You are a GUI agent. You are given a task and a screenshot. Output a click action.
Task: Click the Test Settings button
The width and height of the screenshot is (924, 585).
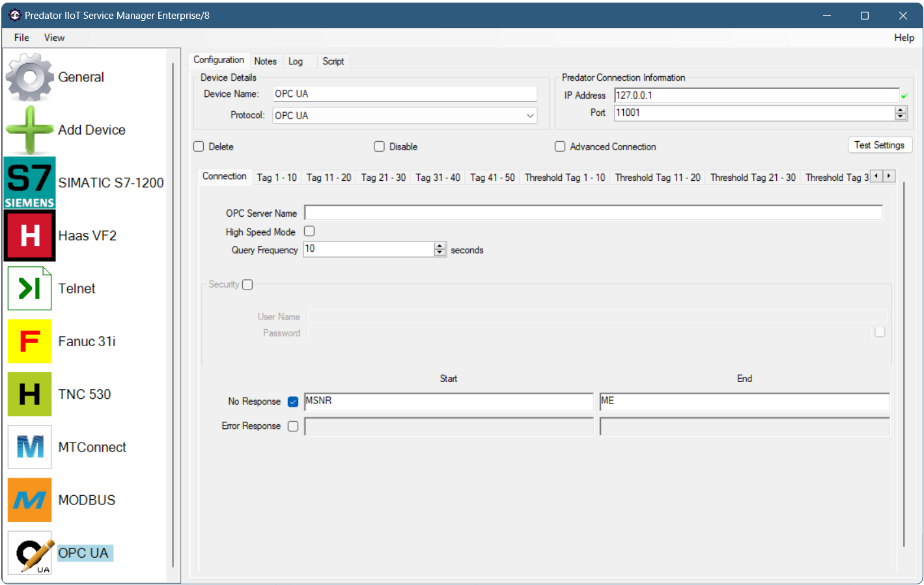coord(880,145)
